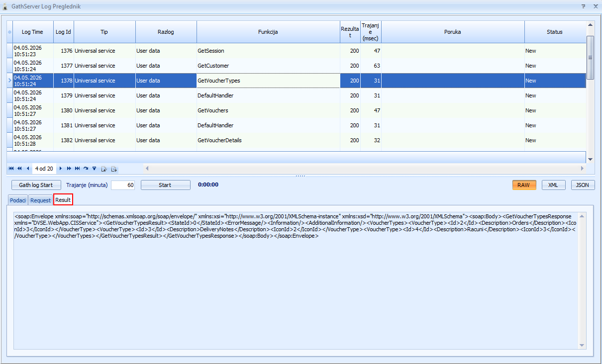Sort the grid by Funkcija column header
Image resolution: width=602 pixels, height=364 pixels.
pos(268,32)
